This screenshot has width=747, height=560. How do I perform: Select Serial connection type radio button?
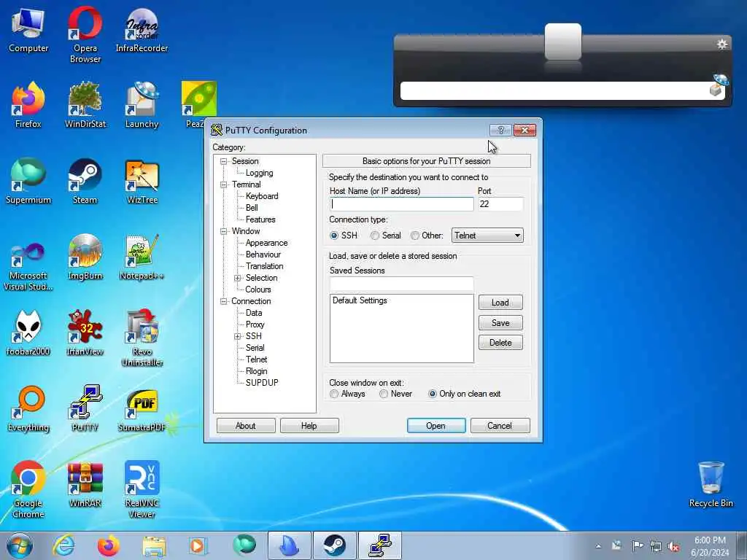[375, 236]
